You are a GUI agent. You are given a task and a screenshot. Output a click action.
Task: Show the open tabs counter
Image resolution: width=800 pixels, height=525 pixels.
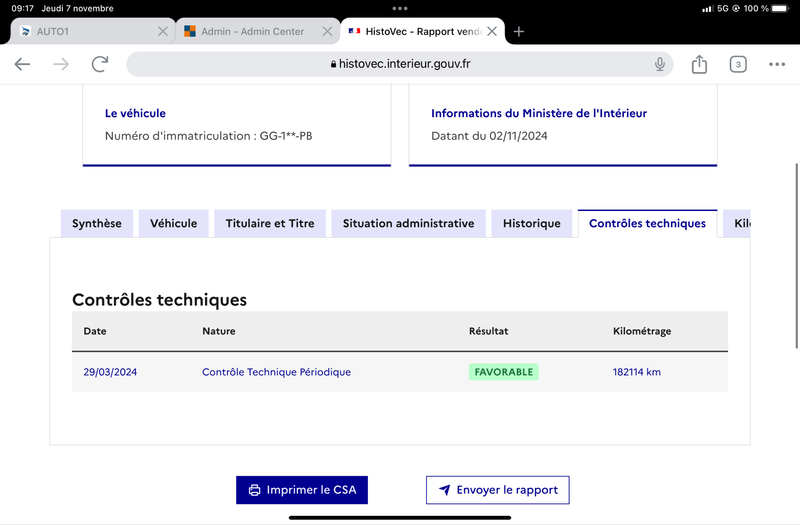pos(738,64)
